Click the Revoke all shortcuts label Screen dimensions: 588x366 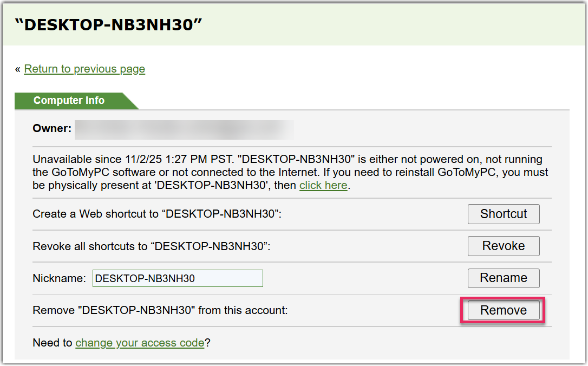coord(151,246)
